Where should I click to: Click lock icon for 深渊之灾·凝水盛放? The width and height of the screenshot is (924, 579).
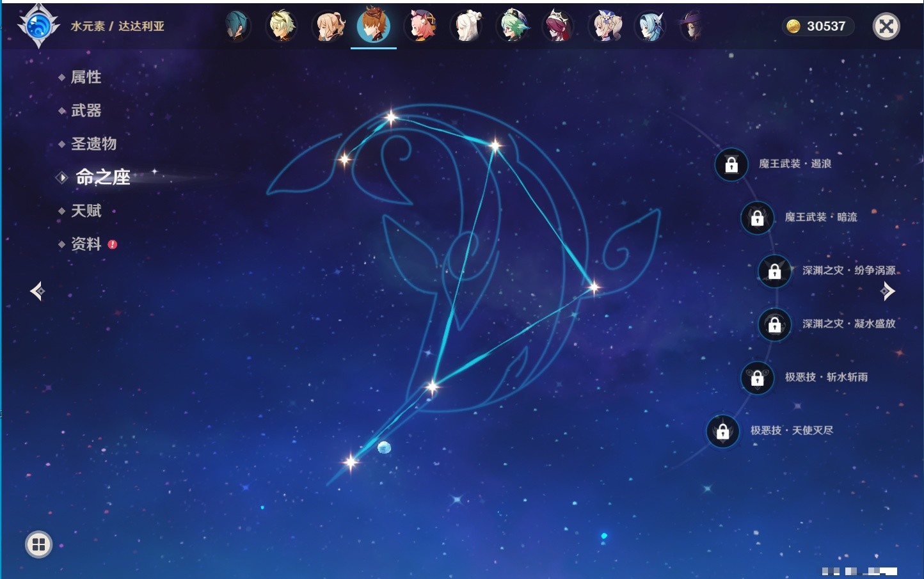pyautogui.click(x=775, y=324)
